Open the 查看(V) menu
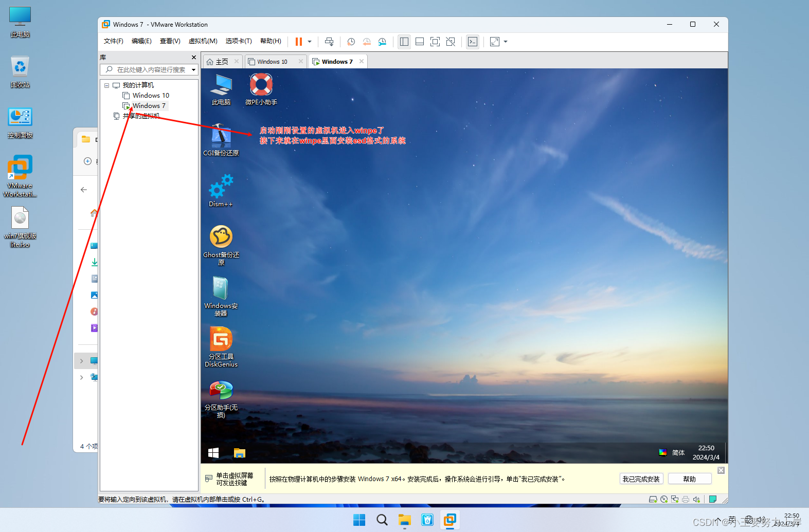Screen dimensions: 809x532 (170, 41)
